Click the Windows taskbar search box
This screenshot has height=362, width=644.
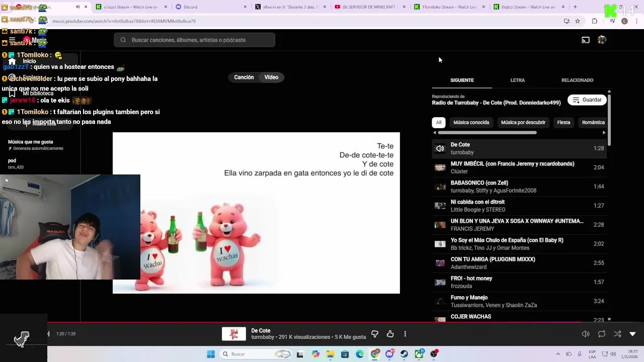(x=256, y=354)
